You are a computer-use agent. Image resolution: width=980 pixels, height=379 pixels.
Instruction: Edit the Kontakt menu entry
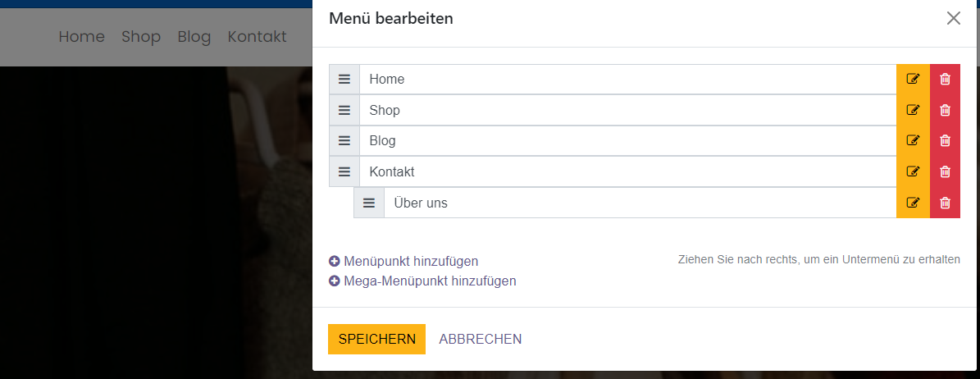(x=913, y=171)
